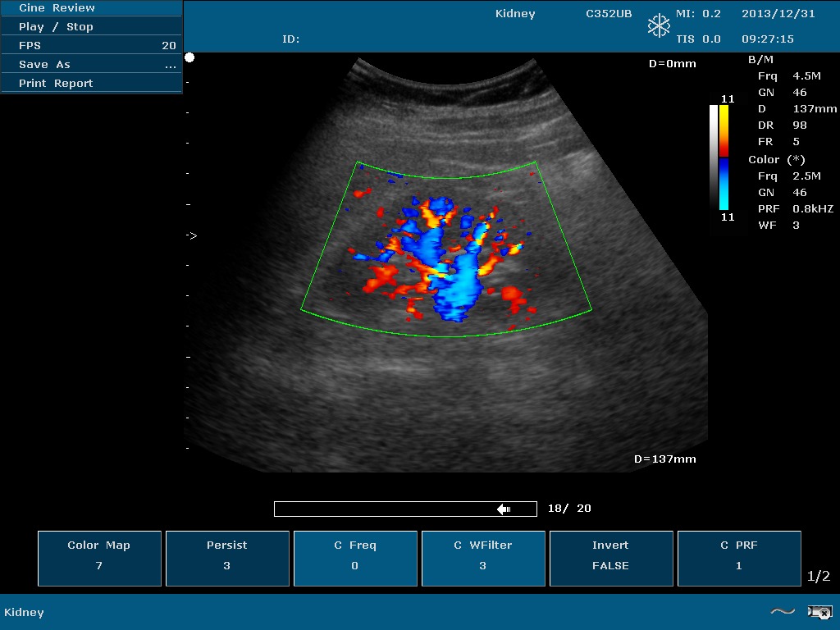
Task: Click the freeze snowflake icon
Action: (x=659, y=25)
